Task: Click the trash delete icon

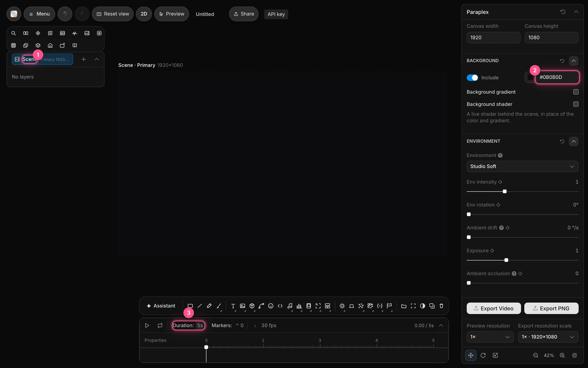Action: click(x=441, y=306)
